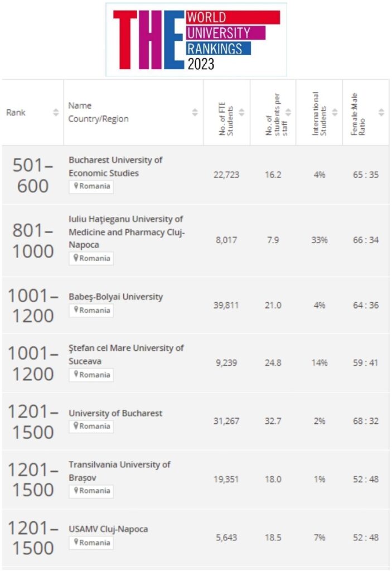The image size is (392, 571).
Task: Open USAMV Cluj-Napoca link
Action: click(x=108, y=529)
